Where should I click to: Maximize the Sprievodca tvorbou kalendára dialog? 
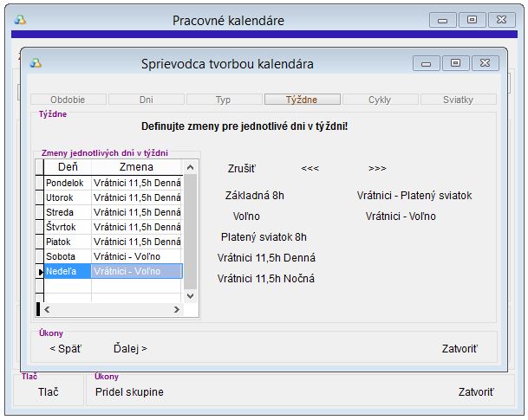(x=455, y=63)
